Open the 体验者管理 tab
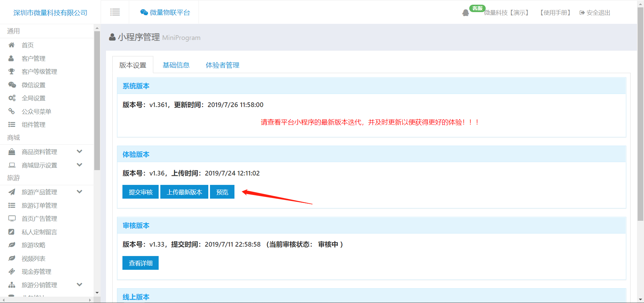Image resolution: width=644 pixels, height=303 pixels. pyautogui.click(x=222, y=65)
